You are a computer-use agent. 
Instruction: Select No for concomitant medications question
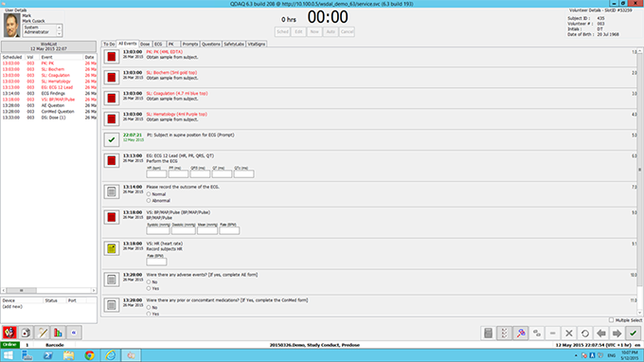click(x=149, y=307)
